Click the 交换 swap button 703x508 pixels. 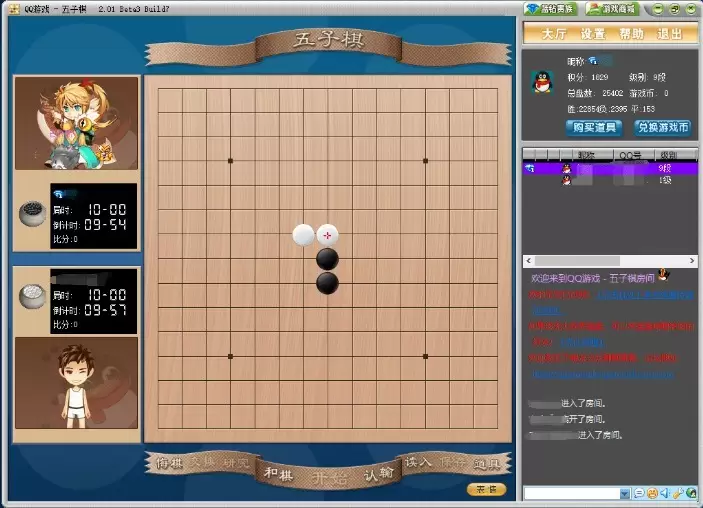[203, 461]
